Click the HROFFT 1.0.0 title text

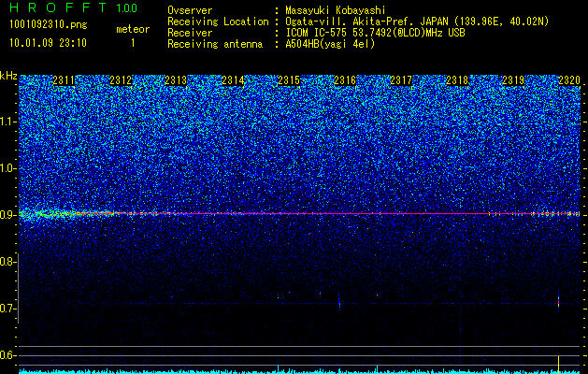point(74,7)
